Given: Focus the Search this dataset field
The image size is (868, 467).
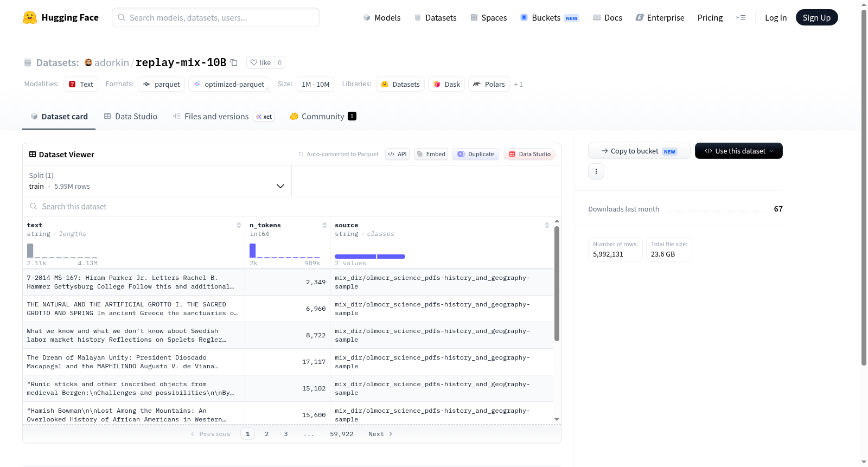Looking at the screenshot, I should coord(292,207).
